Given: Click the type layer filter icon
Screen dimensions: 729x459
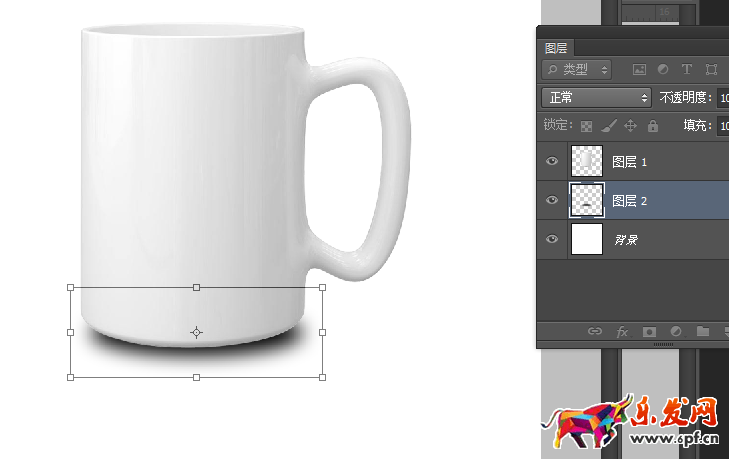Looking at the screenshot, I should [687, 70].
